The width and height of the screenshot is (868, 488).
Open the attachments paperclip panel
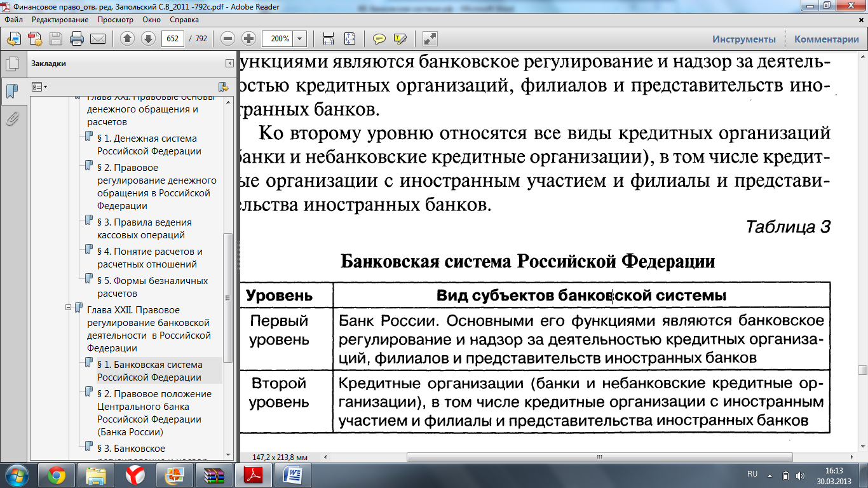click(11, 119)
